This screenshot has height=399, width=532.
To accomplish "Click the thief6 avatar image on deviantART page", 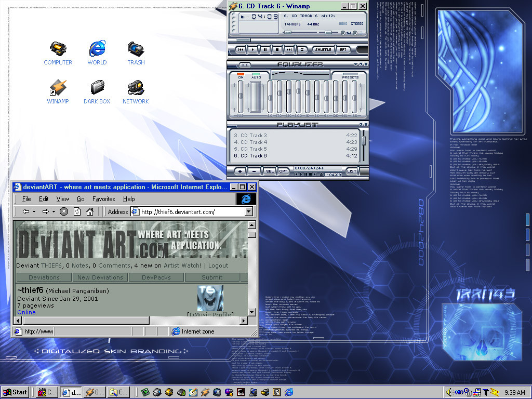I will 210,298.
